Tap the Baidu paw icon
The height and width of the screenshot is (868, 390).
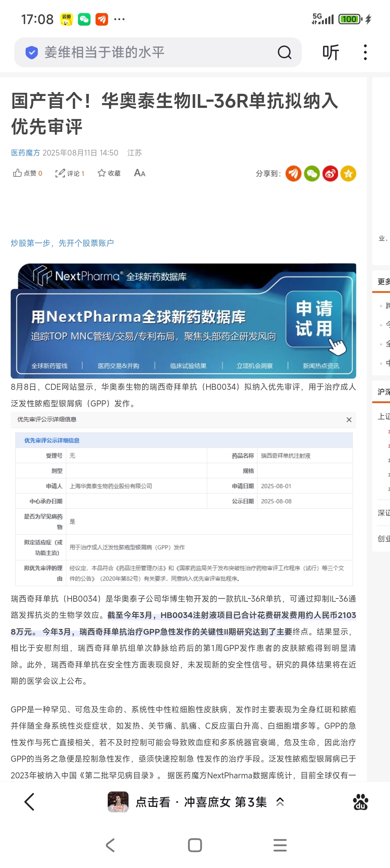[x=360, y=802]
